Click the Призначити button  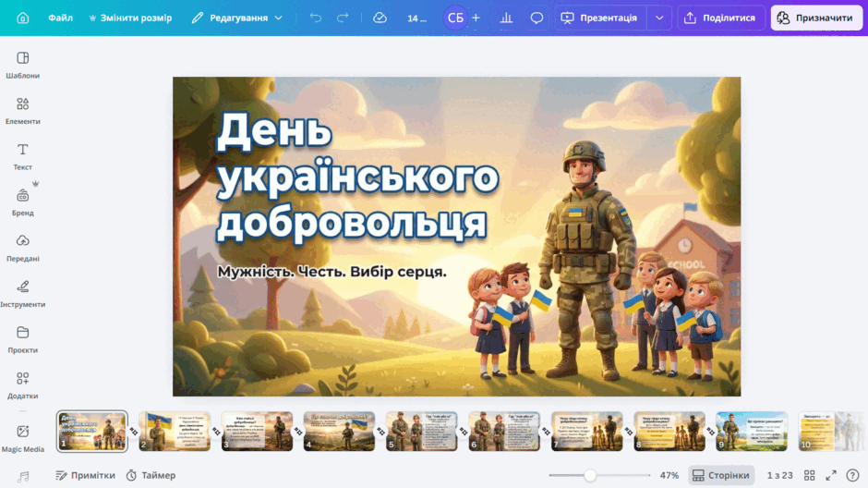click(816, 18)
